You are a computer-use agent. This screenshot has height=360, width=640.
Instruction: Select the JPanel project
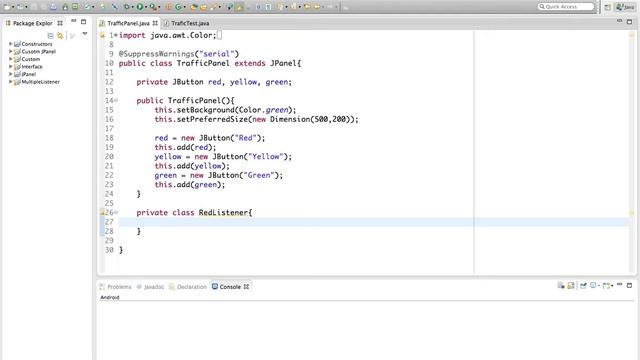(29, 74)
